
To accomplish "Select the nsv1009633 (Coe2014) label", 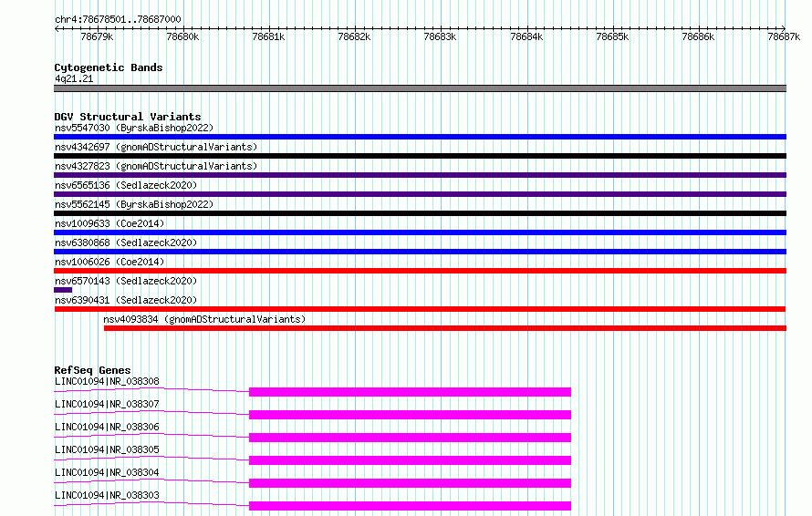I will click(109, 223).
